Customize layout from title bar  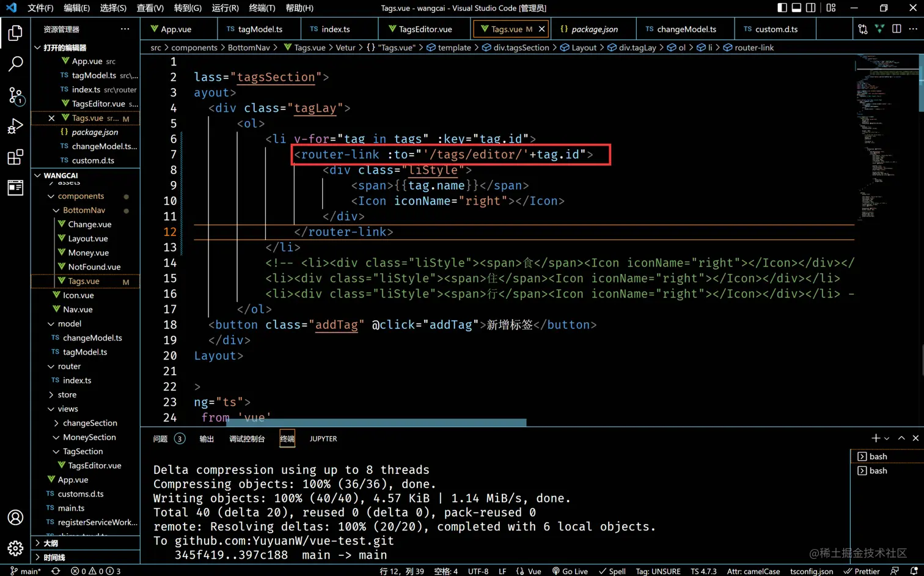[x=831, y=8]
